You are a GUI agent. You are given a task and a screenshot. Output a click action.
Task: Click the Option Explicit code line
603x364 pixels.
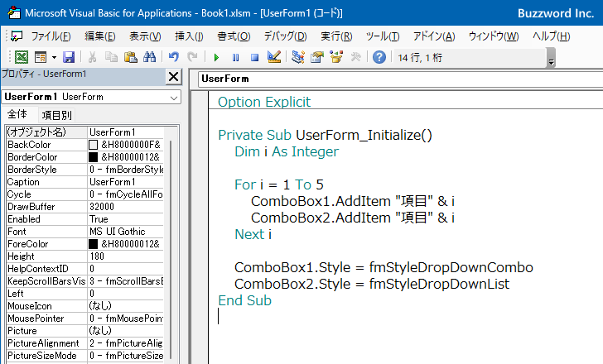pos(264,102)
